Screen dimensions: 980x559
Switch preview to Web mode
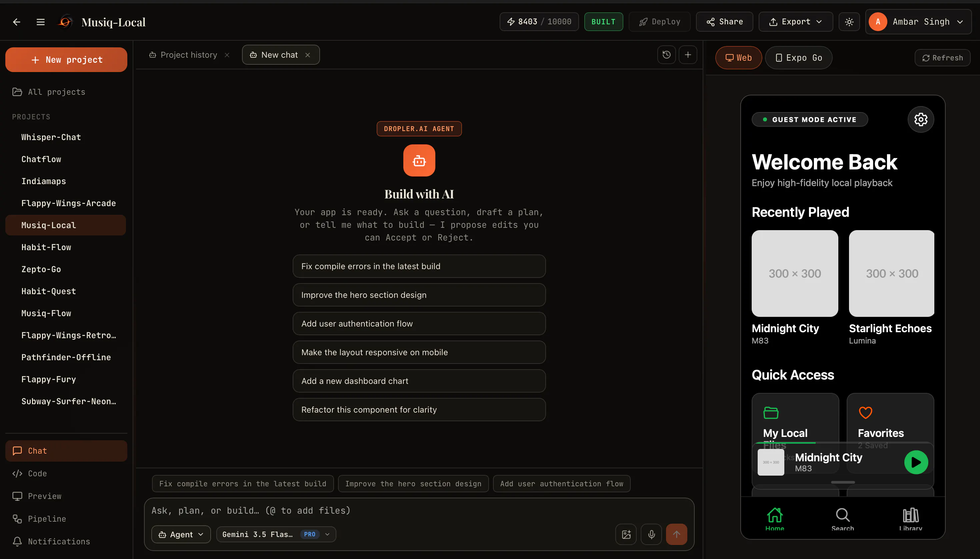[739, 58]
